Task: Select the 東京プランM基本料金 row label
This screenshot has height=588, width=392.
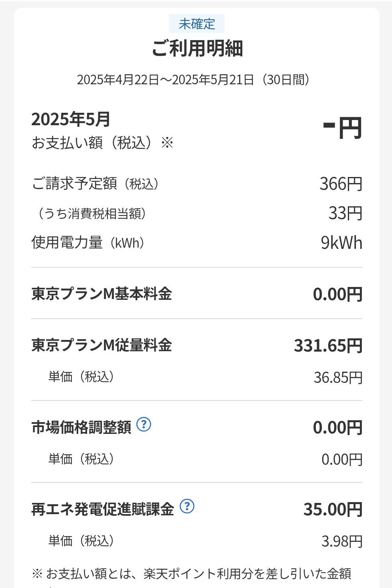Action: pyautogui.click(x=102, y=294)
